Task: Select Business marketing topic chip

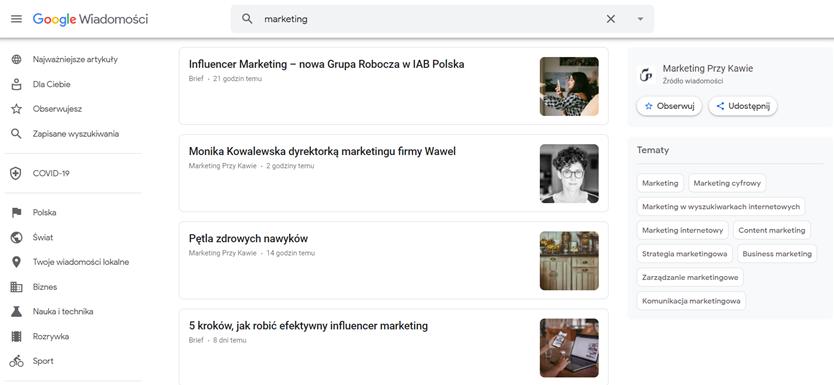Action: (777, 254)
